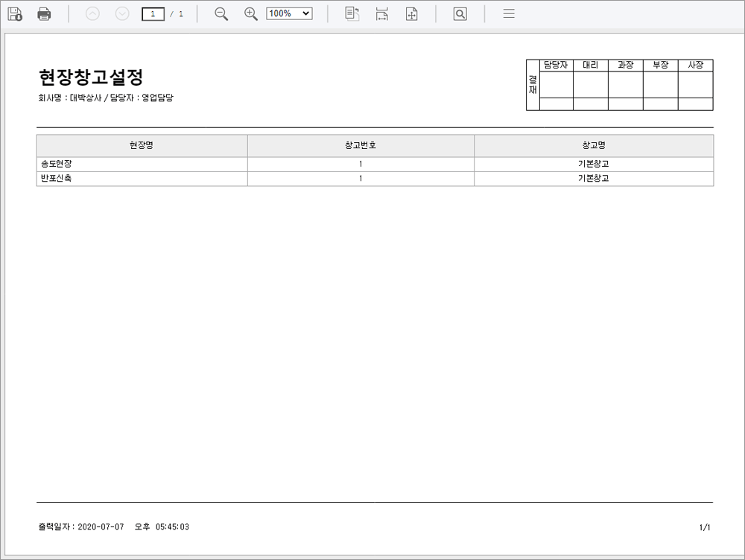
Task: Go to previous page arrow
Action: click(92, 13)
